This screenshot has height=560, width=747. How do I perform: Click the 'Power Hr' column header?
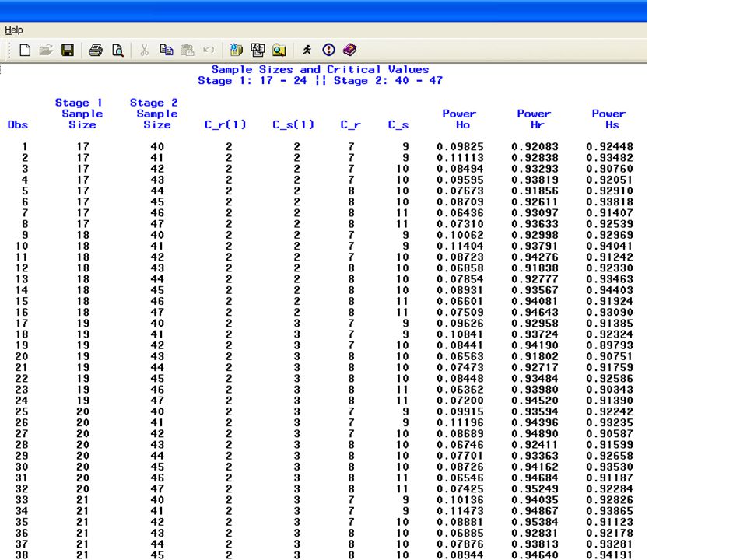tap(534, 119)
